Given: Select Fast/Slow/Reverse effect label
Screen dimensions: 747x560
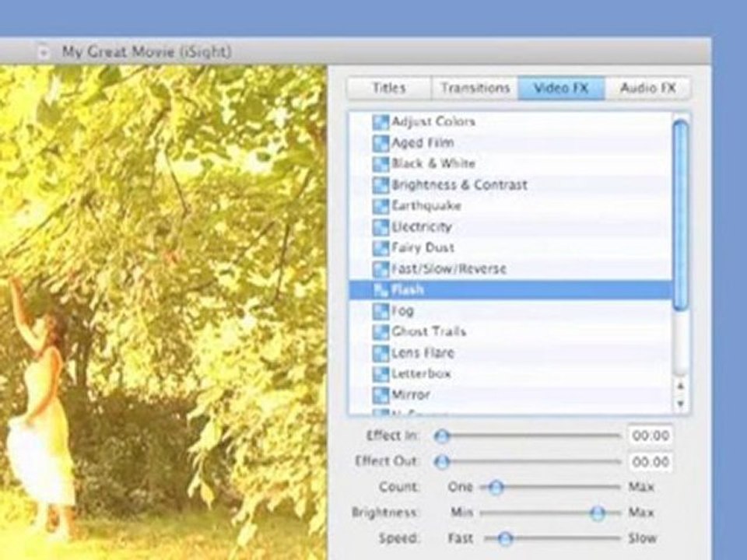Looking at the screenshot, I should 448,268.
